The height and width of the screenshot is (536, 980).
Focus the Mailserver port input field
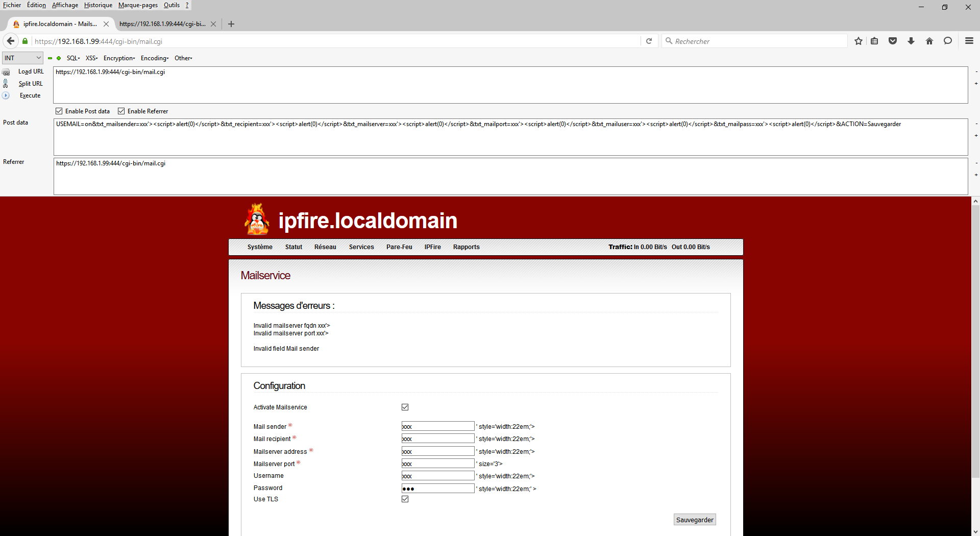pyautogui.click(x=438, y=464)
